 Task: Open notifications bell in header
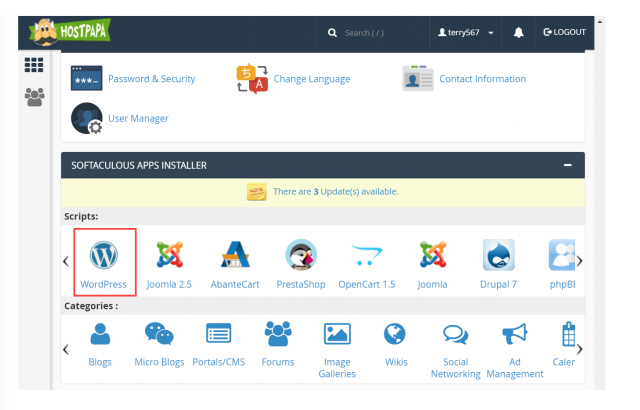click(518, 32)
